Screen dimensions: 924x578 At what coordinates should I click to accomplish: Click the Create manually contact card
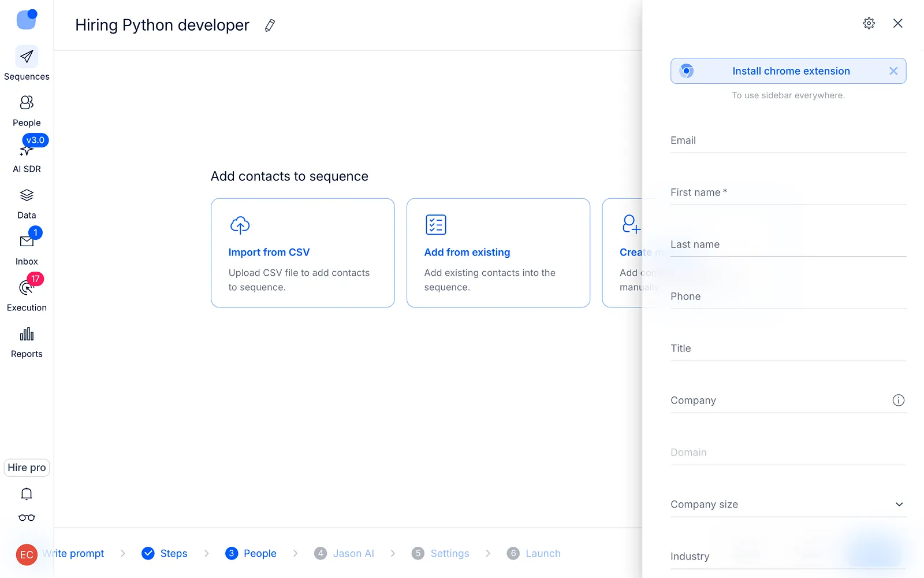[x=623, y=253]
